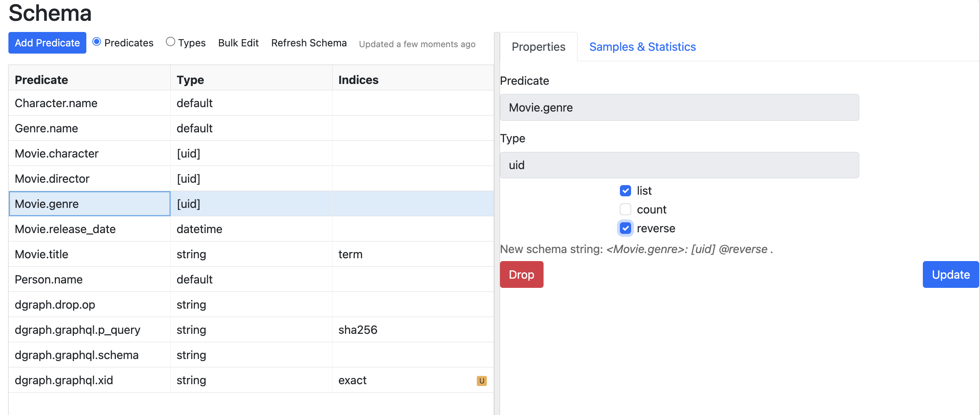
Task: Select the Predicates radio button
Action: tap(97, 42)
